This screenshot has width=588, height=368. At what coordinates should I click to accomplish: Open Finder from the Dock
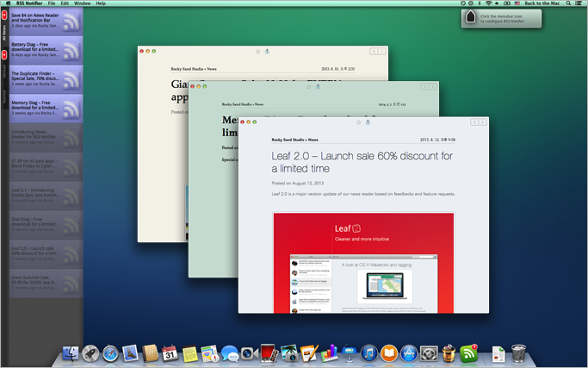click(71, 353)
